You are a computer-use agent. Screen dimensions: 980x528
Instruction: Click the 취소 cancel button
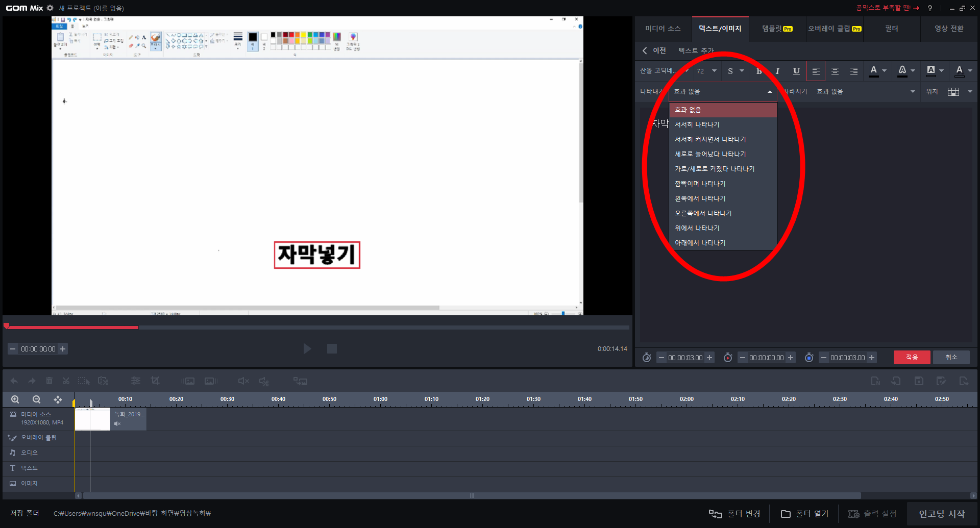(x=951, y=357)
